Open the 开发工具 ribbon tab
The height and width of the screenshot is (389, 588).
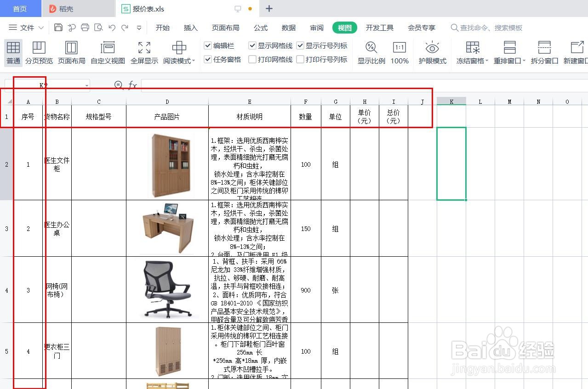[379, 28]
